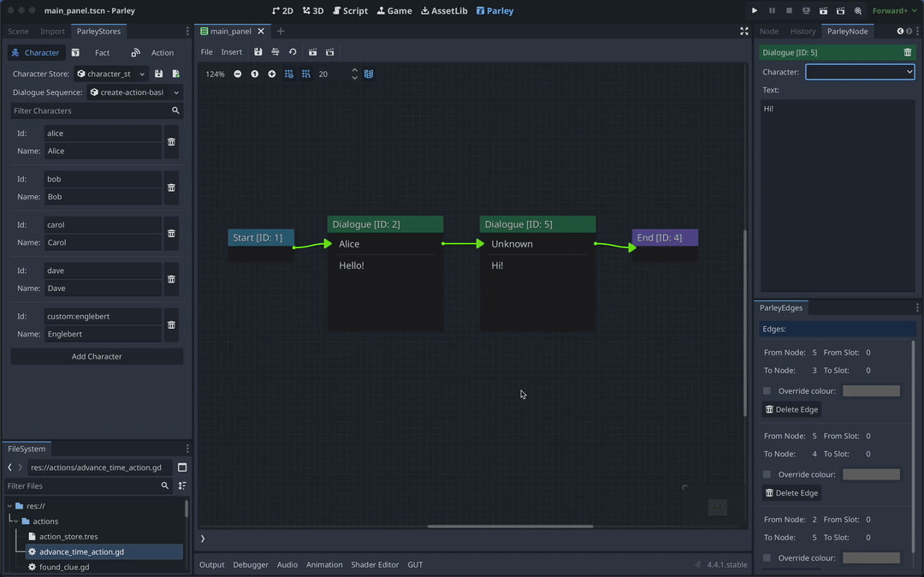Run the project with the play icon
924x577 pixels.
coord(755,11)
